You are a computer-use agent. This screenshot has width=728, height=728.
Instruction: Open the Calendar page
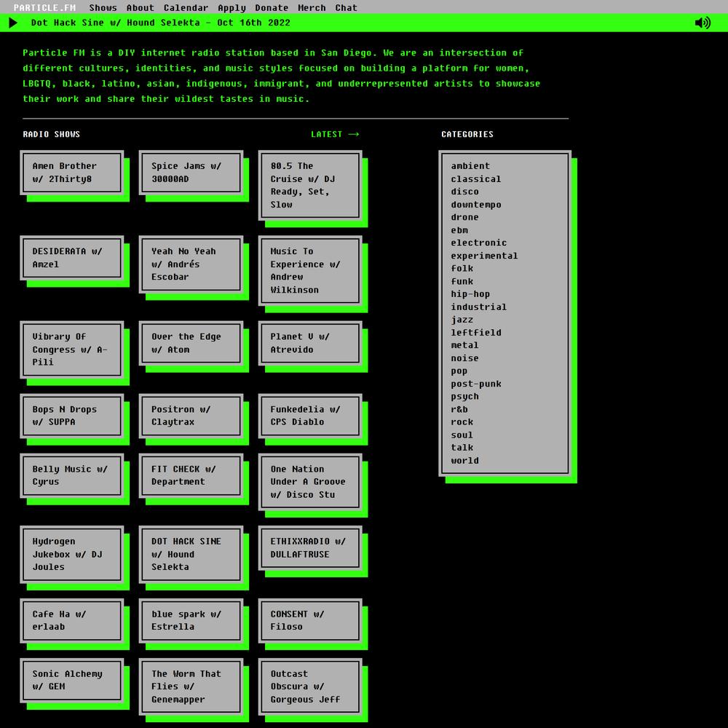tap(186, 7)
